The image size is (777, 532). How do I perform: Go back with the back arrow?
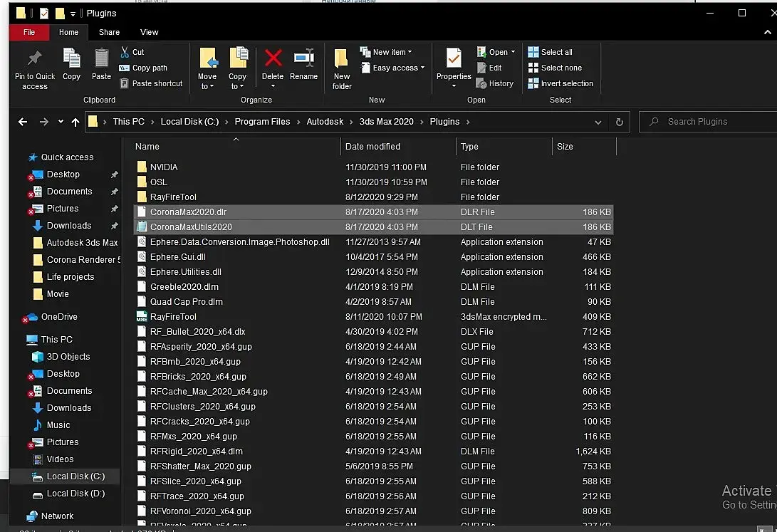click(23, 122)
